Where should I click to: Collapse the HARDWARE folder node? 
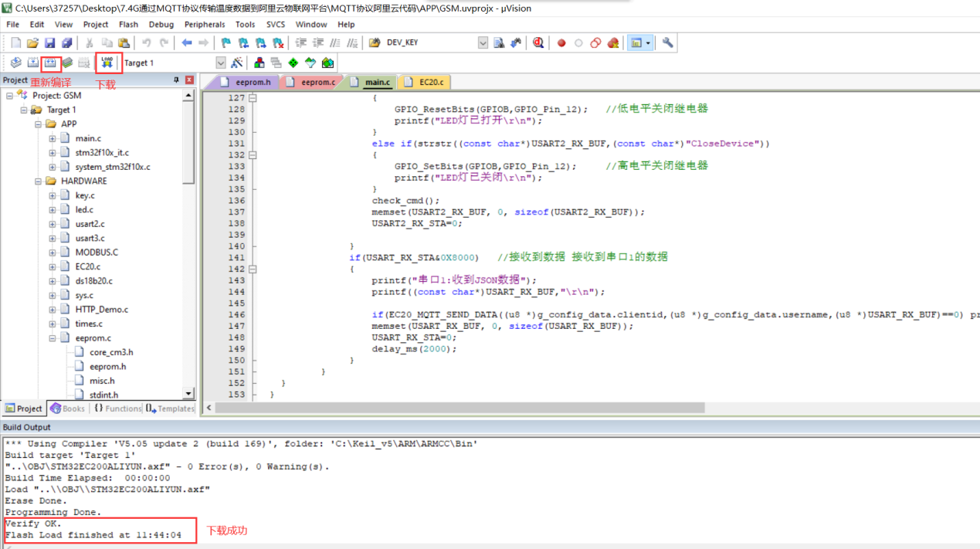[38, 181]
